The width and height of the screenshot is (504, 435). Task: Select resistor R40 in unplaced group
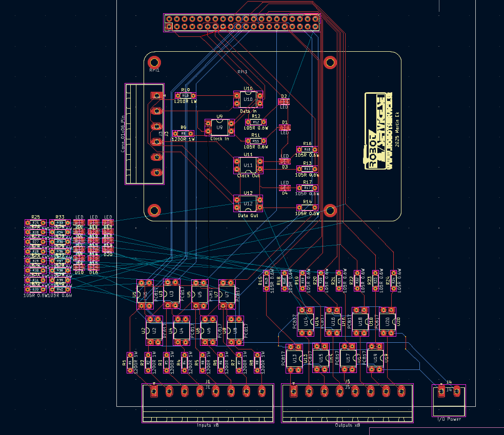[59, 289]
